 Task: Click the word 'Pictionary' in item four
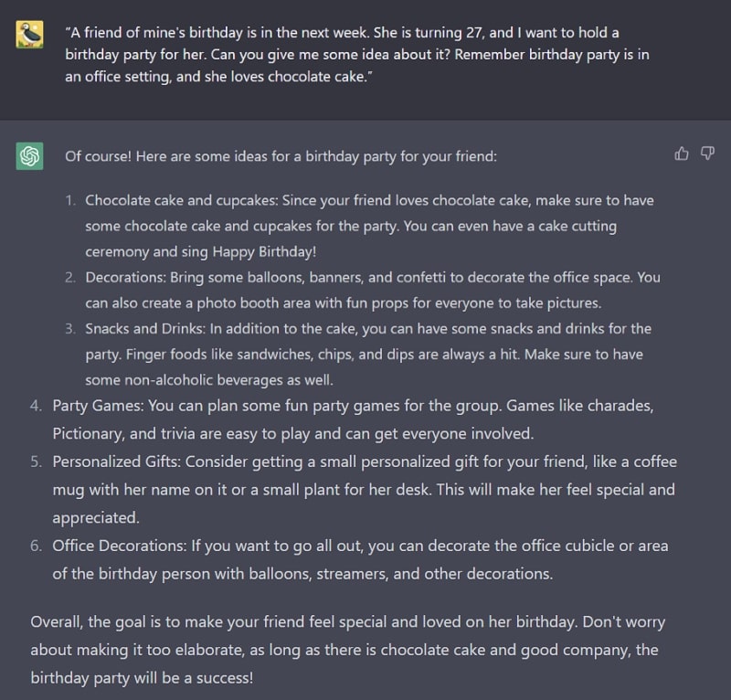click(x=88, y=434)
